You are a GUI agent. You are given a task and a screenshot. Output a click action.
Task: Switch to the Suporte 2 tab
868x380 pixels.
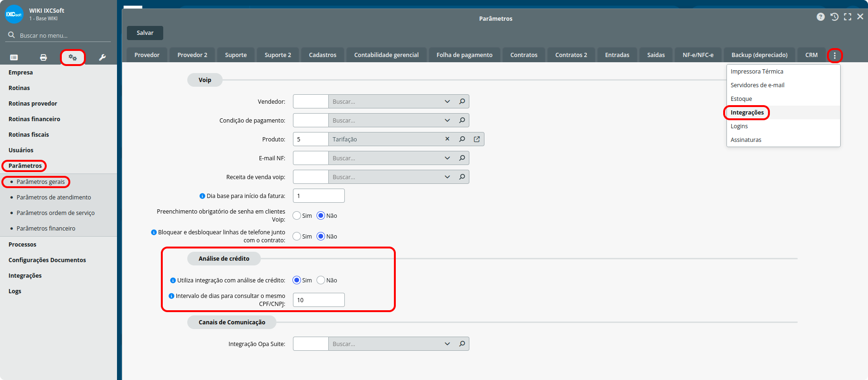(278, 55)
